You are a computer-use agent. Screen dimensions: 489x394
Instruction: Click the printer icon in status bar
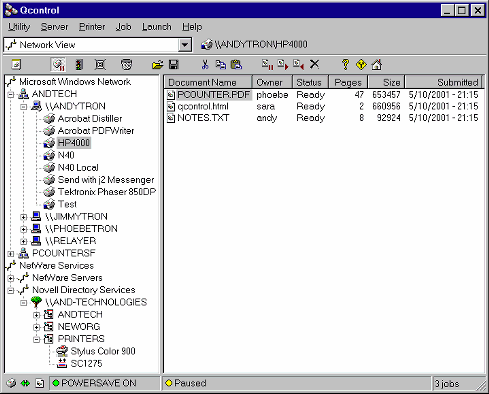point(11,383)
